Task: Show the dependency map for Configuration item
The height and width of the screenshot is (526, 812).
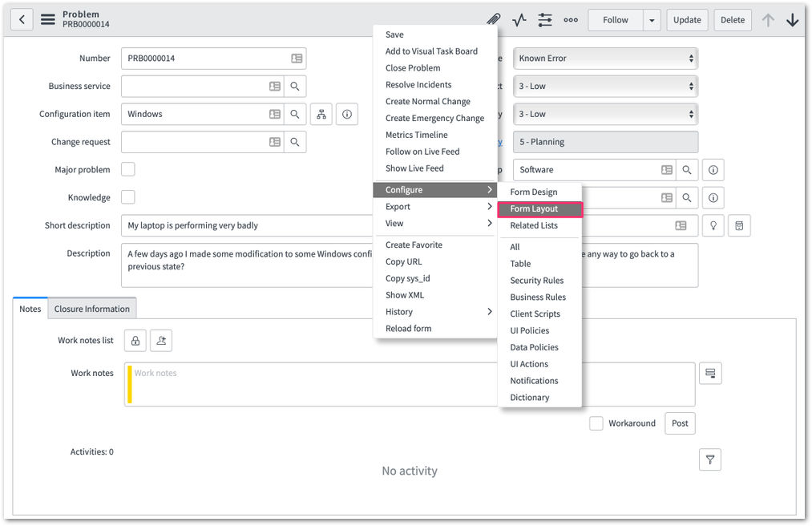Action: tap(321, 114)
